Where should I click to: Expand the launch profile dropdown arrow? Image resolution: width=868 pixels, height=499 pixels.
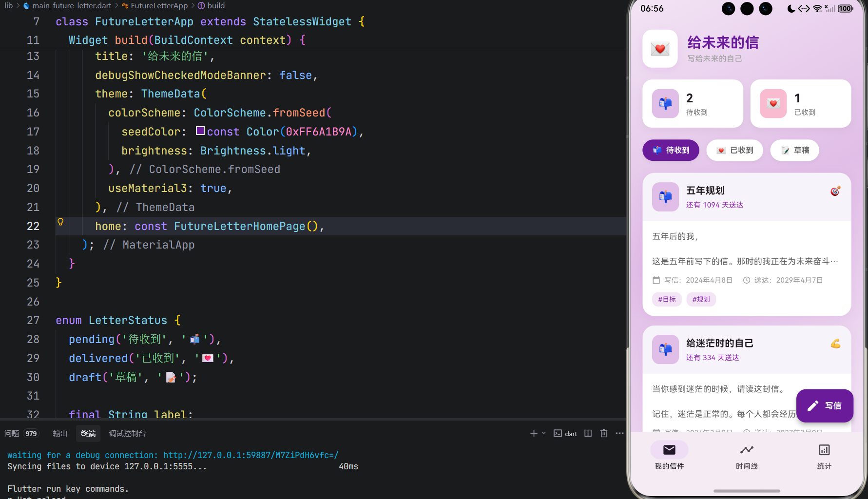point(544,433)
